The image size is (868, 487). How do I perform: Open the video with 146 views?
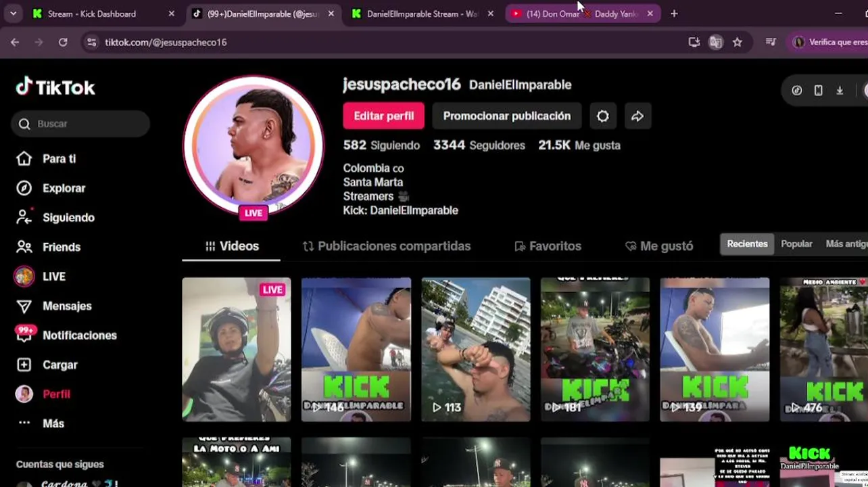point(356,350)
